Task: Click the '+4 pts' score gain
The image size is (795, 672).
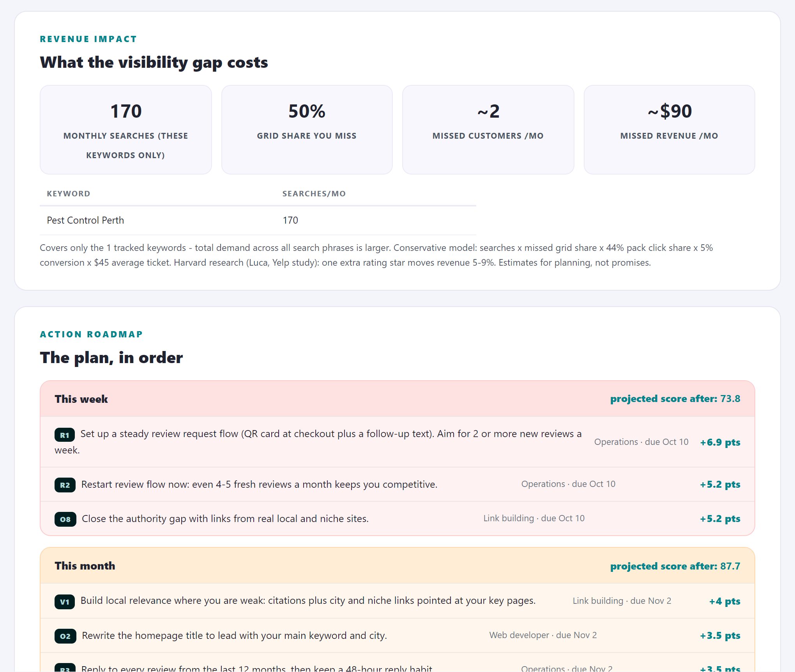Action: pyautogui.click(x=724, y=601)
